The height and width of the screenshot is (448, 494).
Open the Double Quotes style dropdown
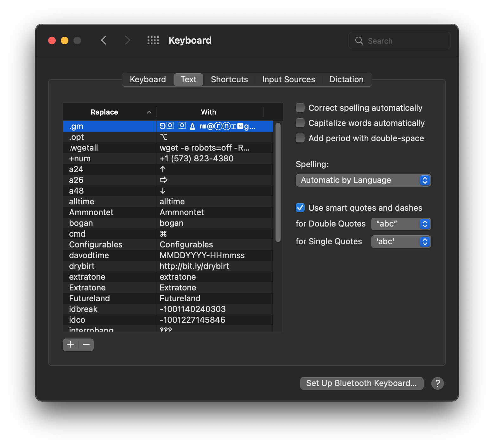point(401,224)
